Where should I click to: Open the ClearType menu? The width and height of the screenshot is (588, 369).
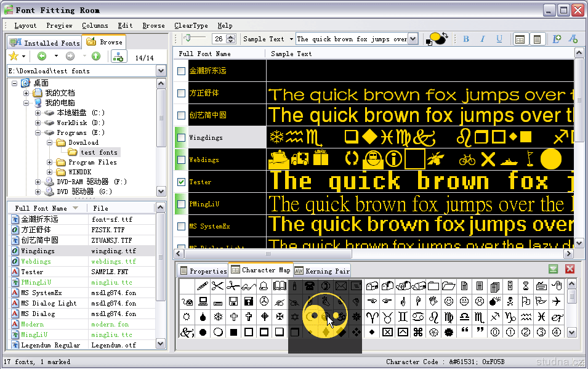(191, 25)
